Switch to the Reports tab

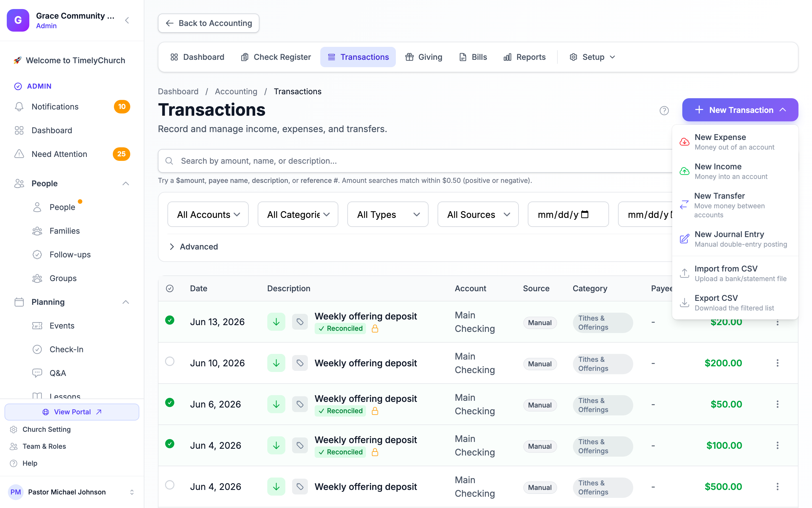[x=524, y=57]
